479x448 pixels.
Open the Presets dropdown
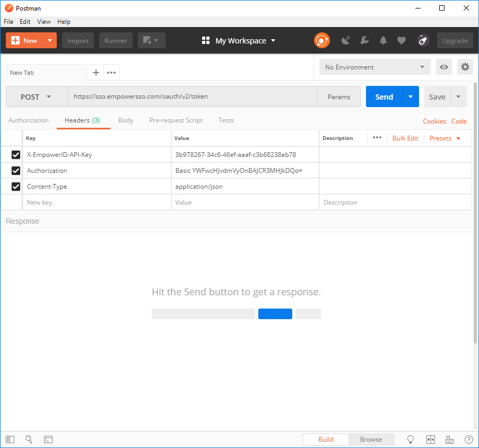[446, 138]
